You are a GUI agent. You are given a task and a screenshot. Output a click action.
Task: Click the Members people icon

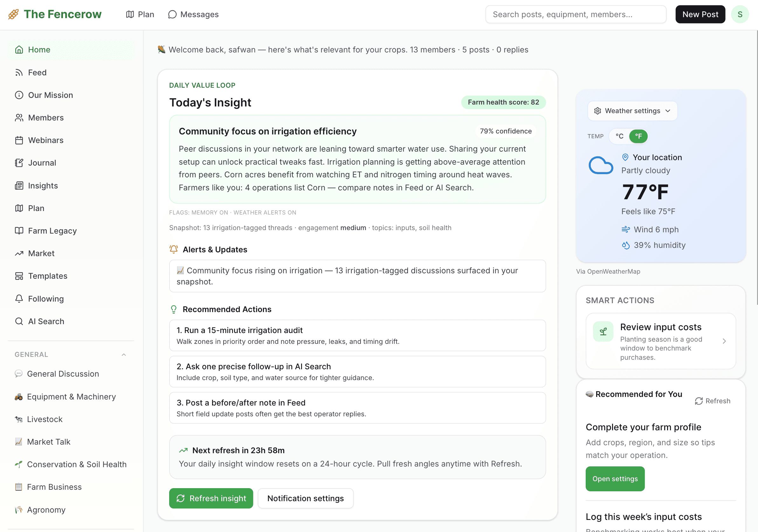pos(19,118)
